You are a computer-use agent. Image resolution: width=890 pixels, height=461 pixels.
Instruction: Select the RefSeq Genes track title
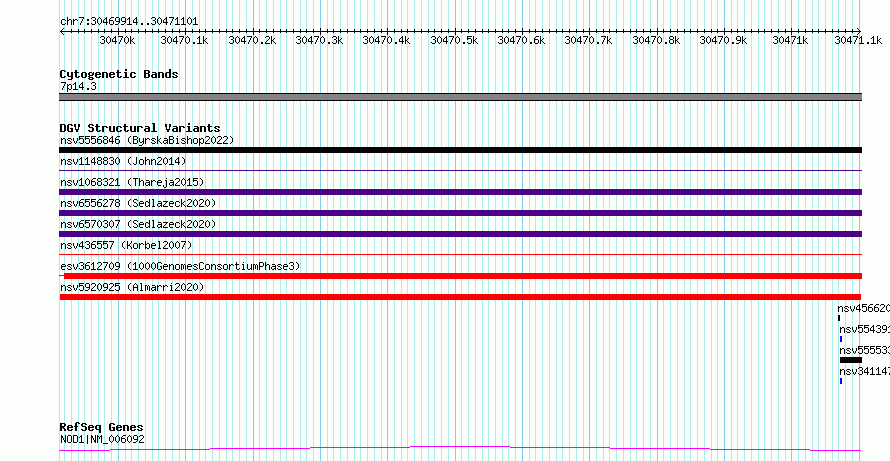click(102, 428)
